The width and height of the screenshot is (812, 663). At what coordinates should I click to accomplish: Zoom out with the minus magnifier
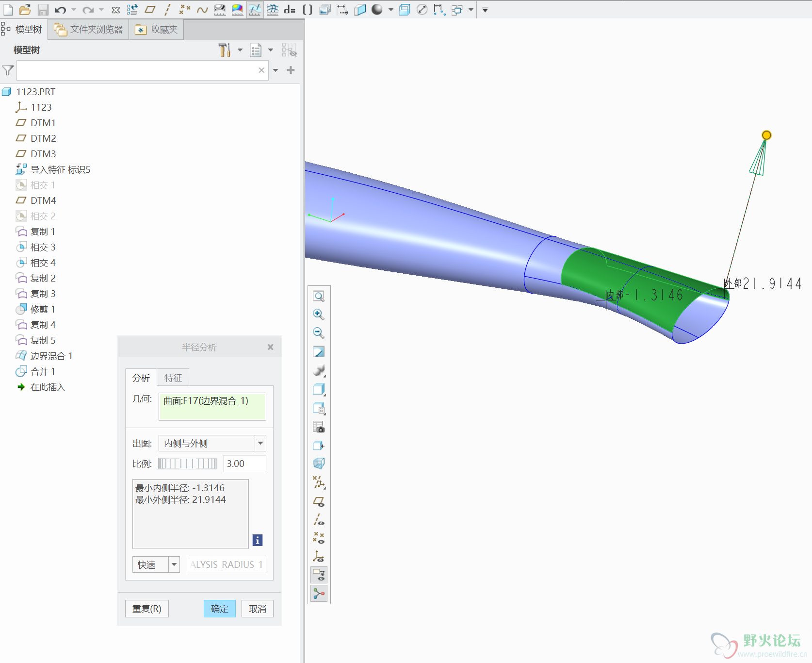click(319, 333)
